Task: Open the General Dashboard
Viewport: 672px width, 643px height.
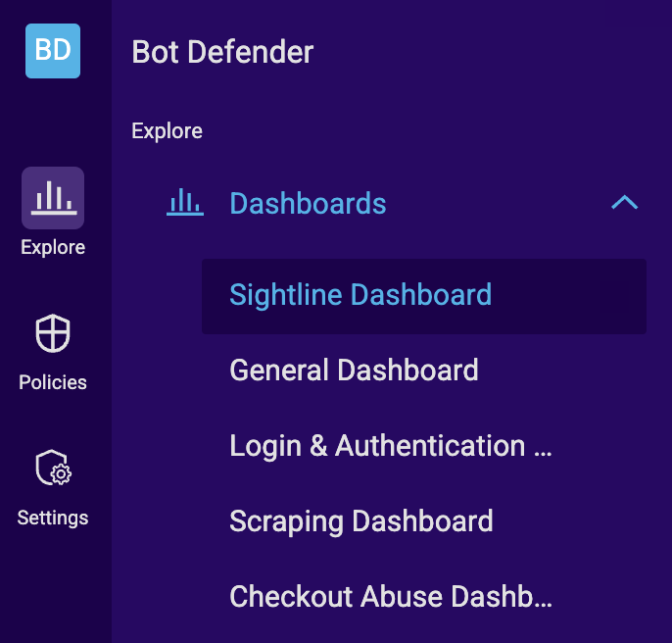Action: point(354,370)
